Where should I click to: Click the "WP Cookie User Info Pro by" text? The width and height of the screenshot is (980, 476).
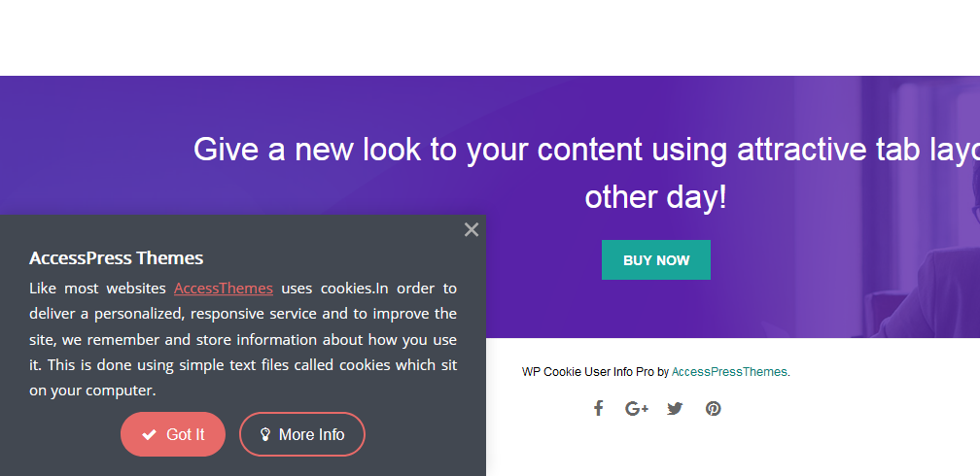pyautogui.click(x=594, y=372)
